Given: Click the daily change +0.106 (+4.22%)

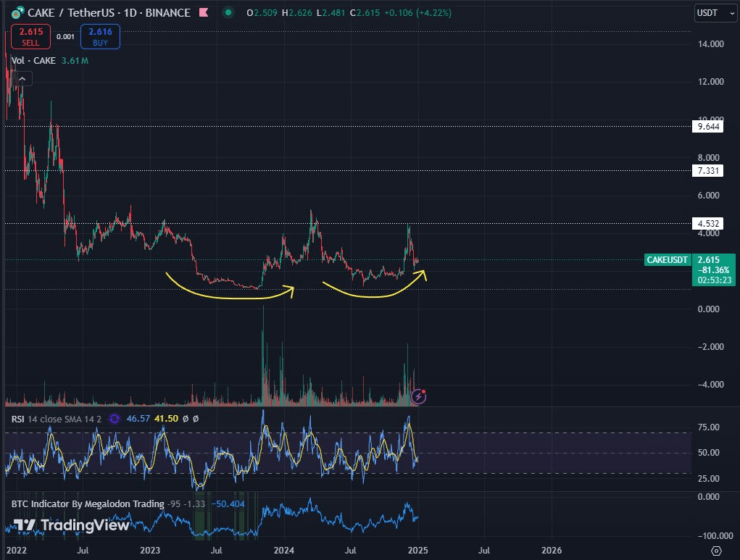Looking at the screenshot, I should click(417, 13).
